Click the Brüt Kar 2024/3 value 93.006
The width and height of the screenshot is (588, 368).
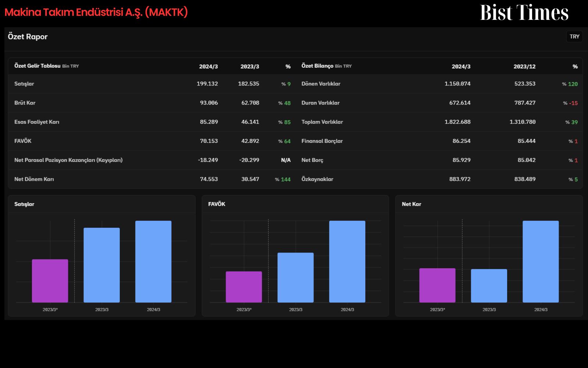pos(209,103)
